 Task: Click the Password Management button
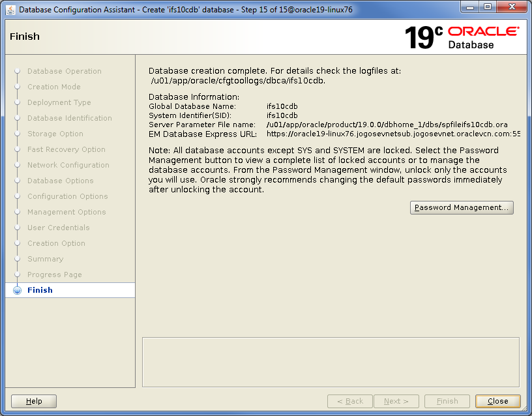(x=462, y=207)
